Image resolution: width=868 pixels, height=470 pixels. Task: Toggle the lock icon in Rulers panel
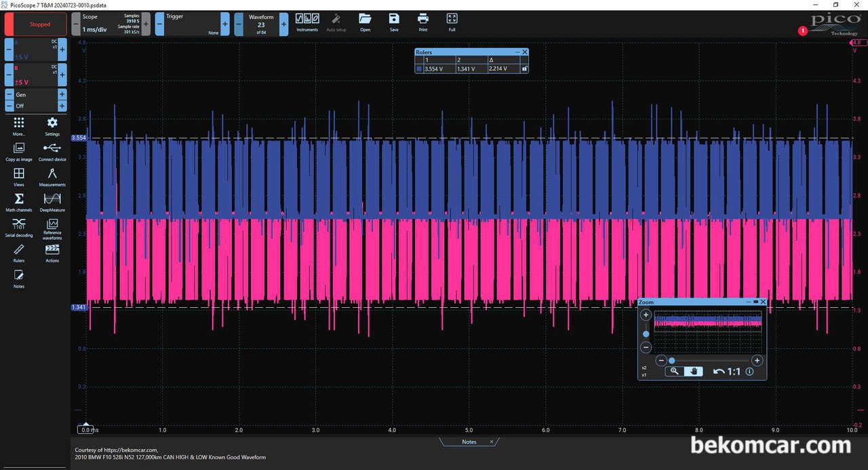pyautogui.click(x=524, y=68)
